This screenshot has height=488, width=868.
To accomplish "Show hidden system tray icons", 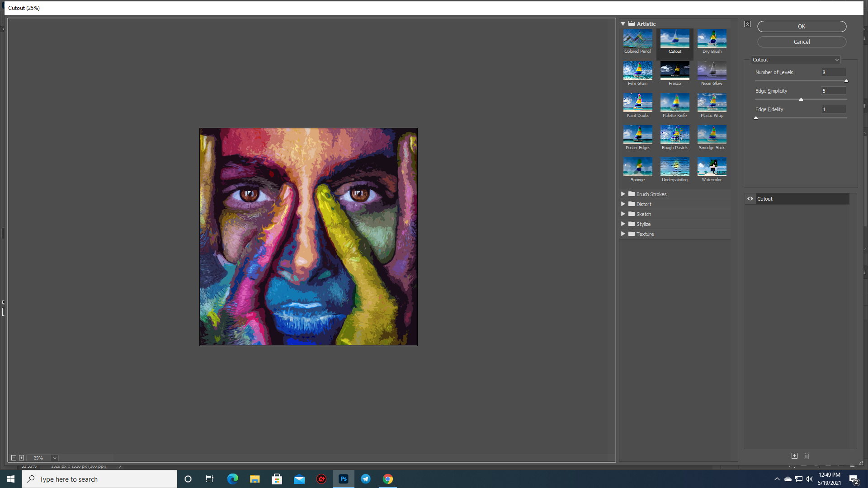I will pos(777,479).
